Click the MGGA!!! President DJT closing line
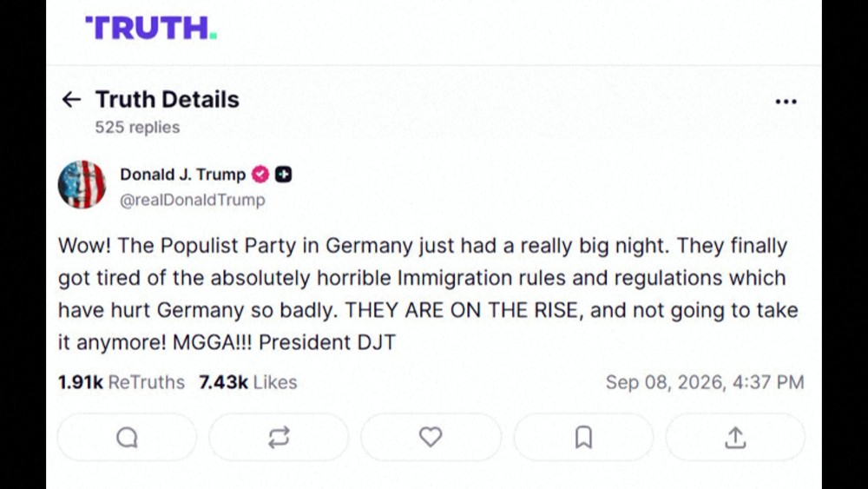Screen dimensions: 868x489 284,342
